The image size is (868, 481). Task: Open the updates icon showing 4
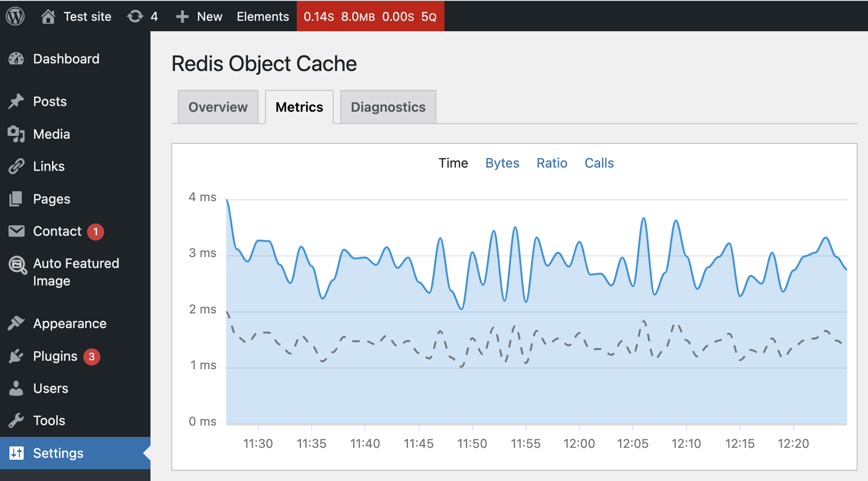click(x=135, y=17)
